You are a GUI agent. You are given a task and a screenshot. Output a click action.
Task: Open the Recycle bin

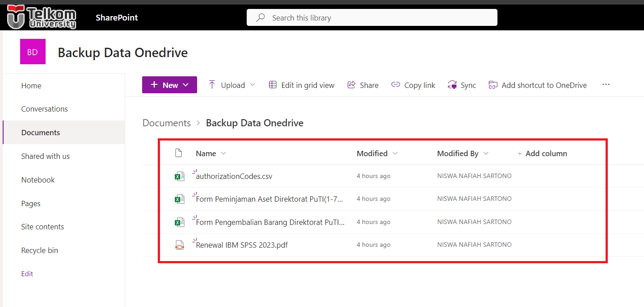pos(40,250)
